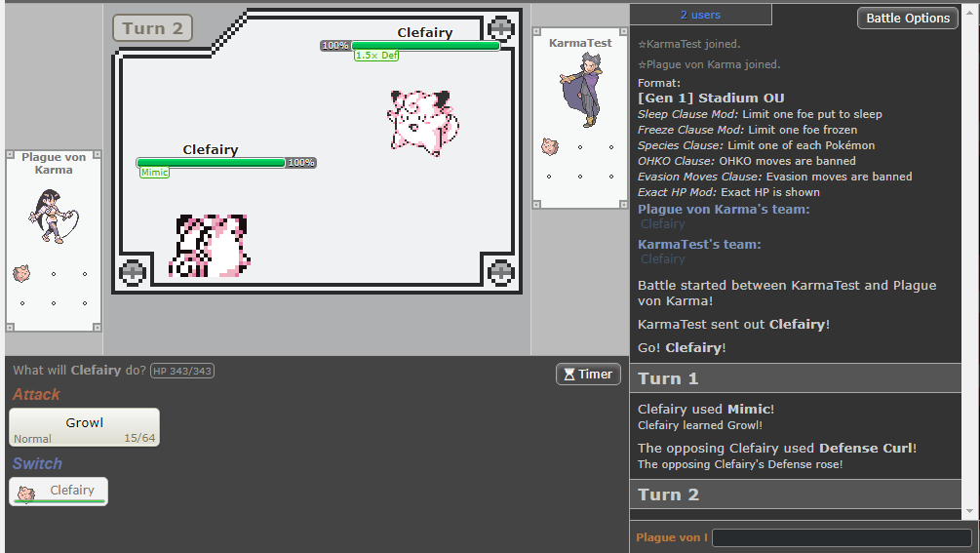The image size is (980, 553).
Task: Click "KarmaTest's team:" heading
Action: 699,245
